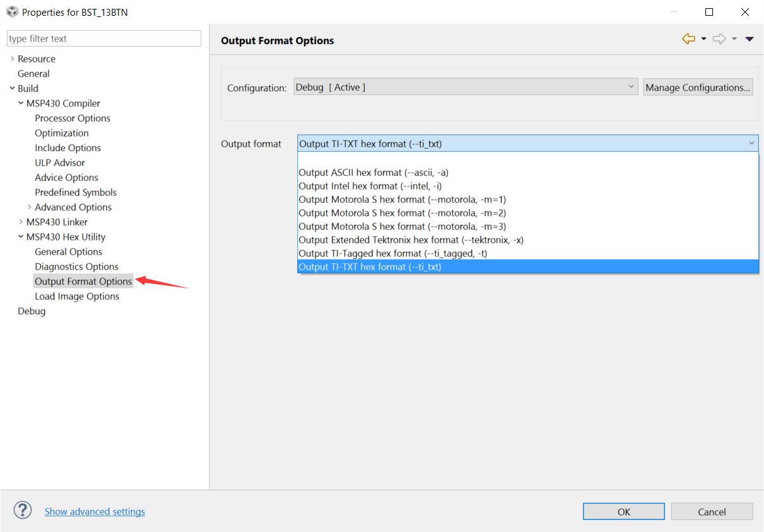Select Load Image Options tree item
Viewport: 764px width, 532px height.
[77, 296]
